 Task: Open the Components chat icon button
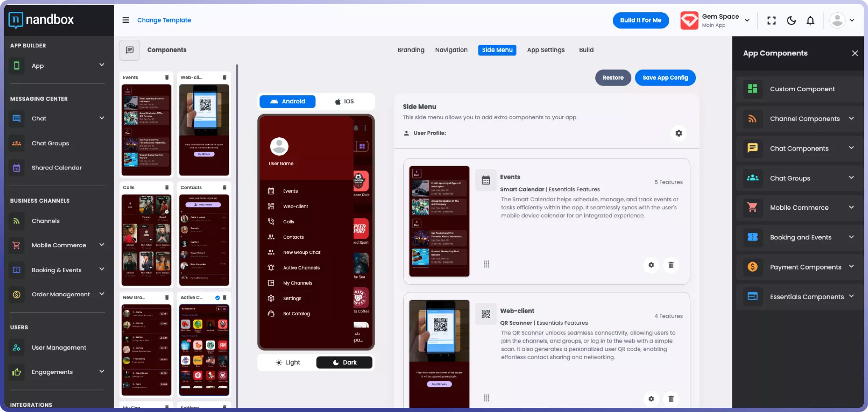(130, 50)
